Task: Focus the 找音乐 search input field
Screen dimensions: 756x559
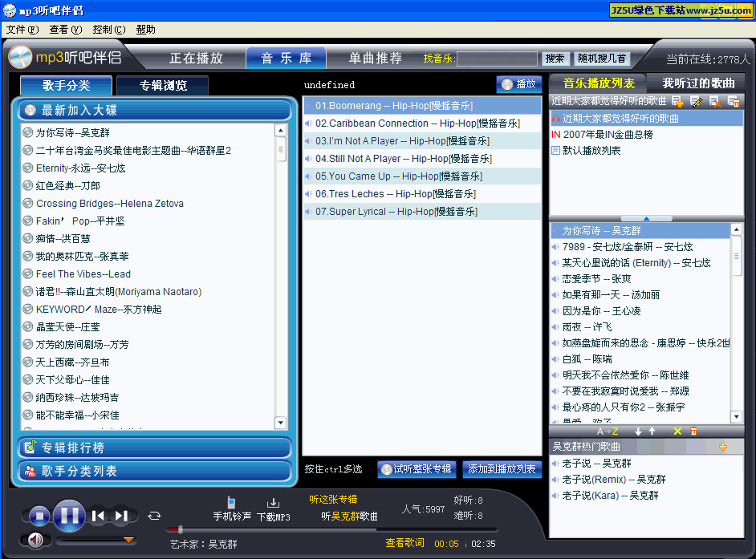Action: click(497, 59)
